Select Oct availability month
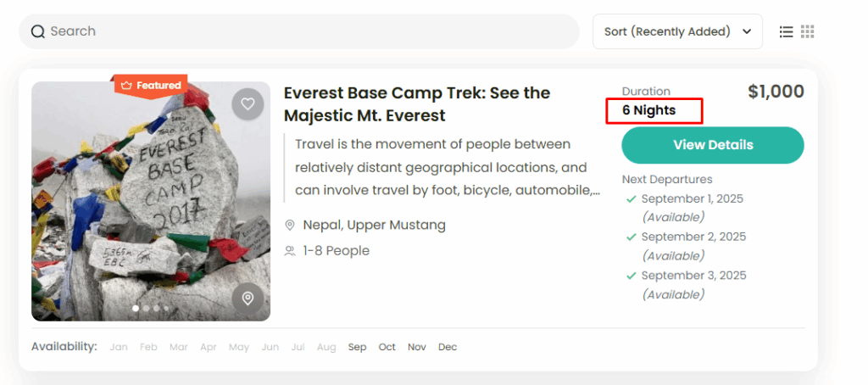The height and width of the screenshot is (385, 868). 387,347
